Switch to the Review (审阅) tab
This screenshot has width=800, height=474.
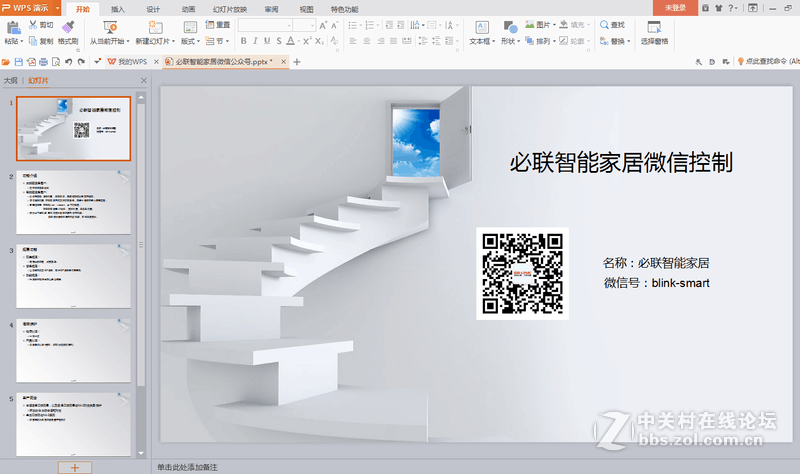click(271, 9)
